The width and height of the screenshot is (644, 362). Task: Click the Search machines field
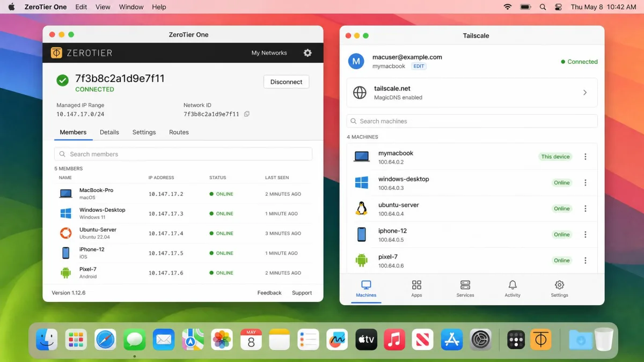472,121
